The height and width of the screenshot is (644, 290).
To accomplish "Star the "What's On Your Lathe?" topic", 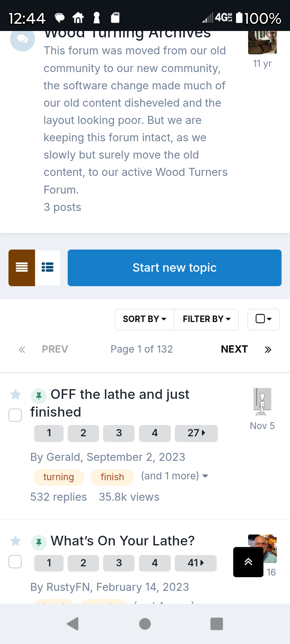I will click(x=15, y=541).
